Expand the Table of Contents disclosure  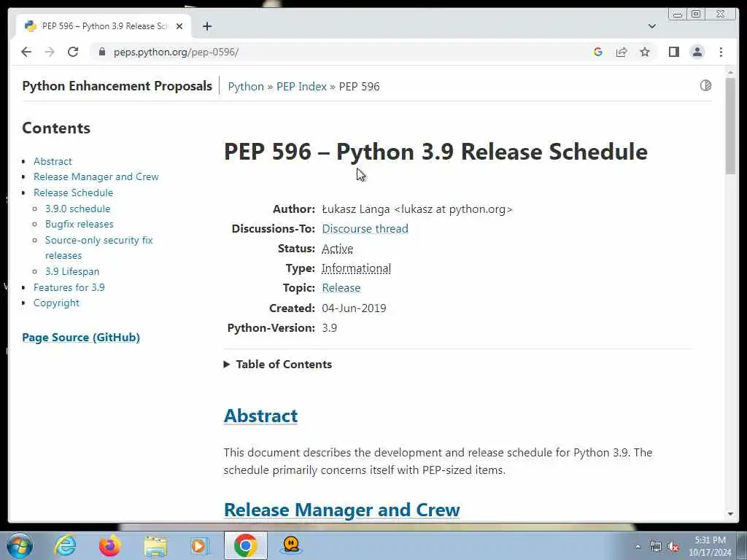click(278, 365)
